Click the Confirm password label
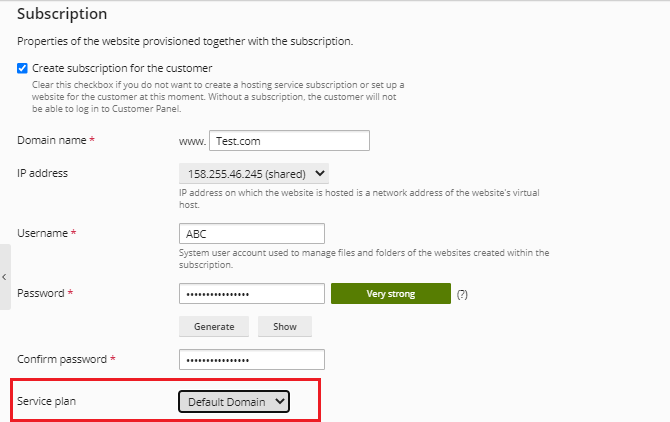 click(x=61, y=359)
